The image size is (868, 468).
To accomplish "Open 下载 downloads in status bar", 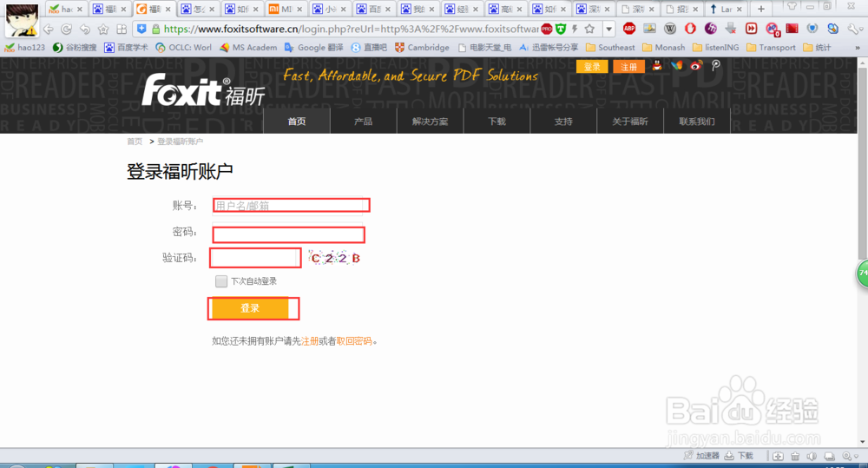I will pos(739,456).
